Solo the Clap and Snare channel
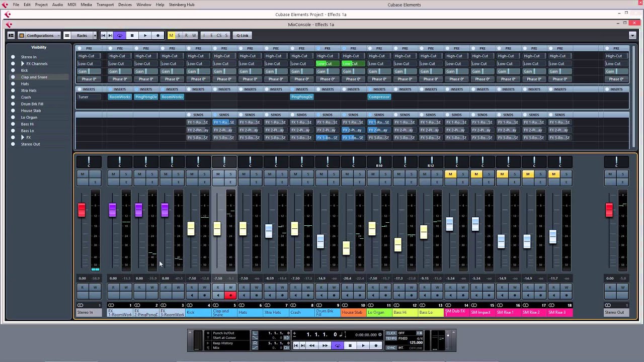 pos(230,174)
